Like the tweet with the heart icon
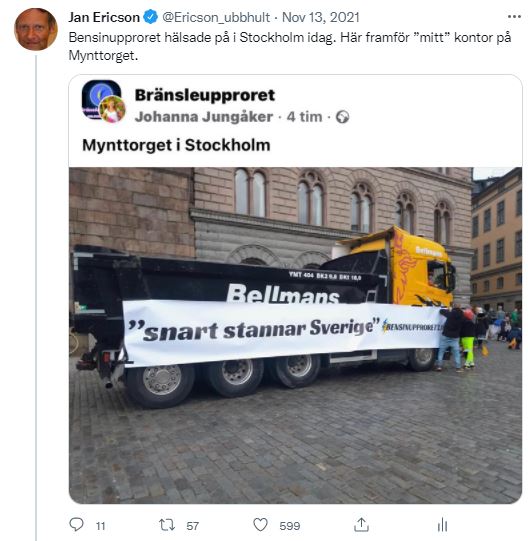 pyautogui.click(x=260, y=525)
